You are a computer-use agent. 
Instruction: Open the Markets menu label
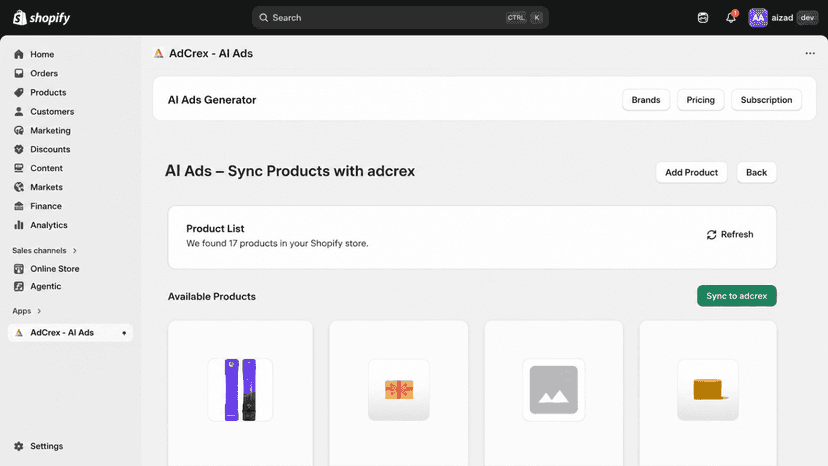(x=46, y=187)
